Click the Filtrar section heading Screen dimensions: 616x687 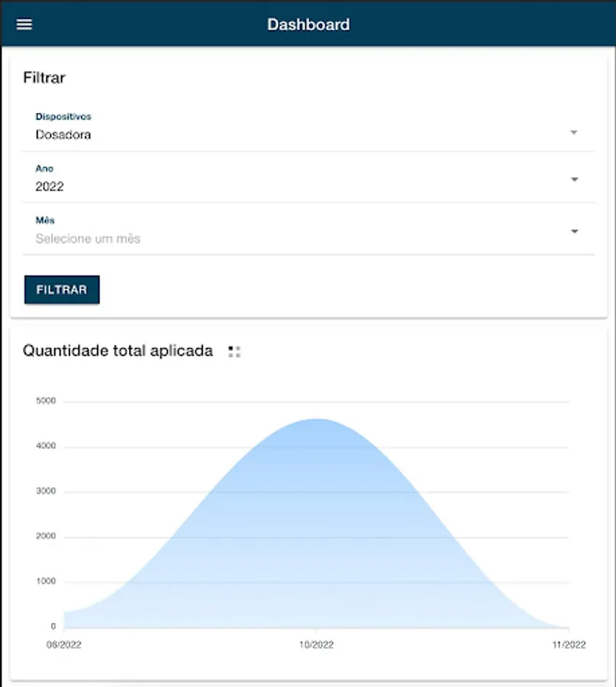point(44,78)
